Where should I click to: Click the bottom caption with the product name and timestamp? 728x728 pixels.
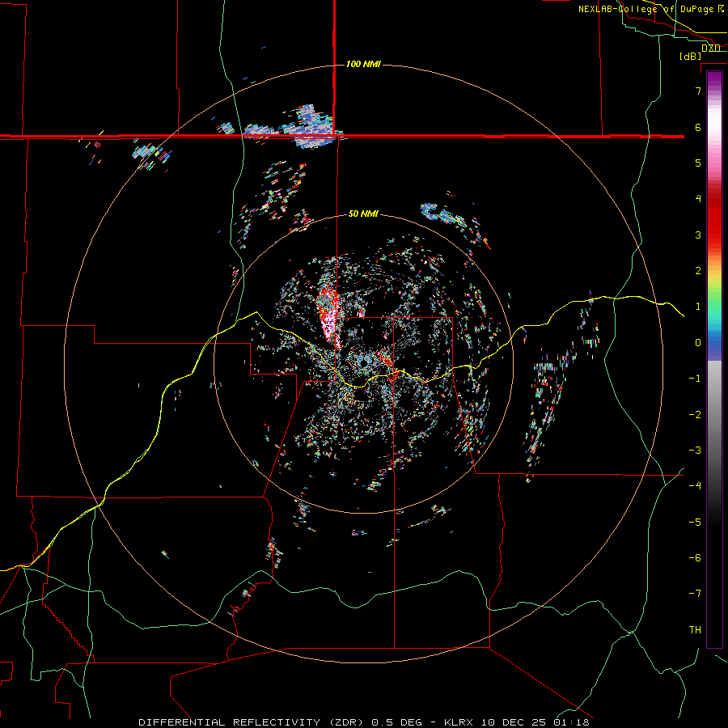point(364,722)
